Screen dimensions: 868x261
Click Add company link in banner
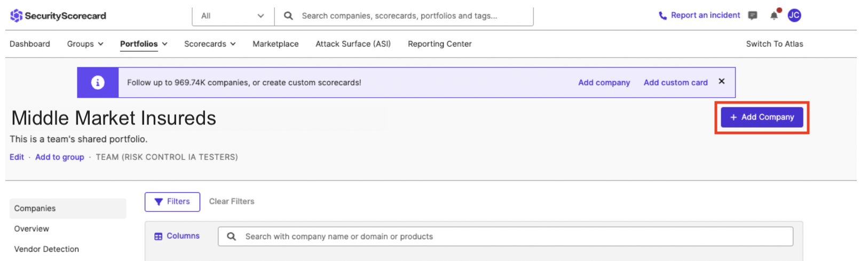(x=604, y=82)
